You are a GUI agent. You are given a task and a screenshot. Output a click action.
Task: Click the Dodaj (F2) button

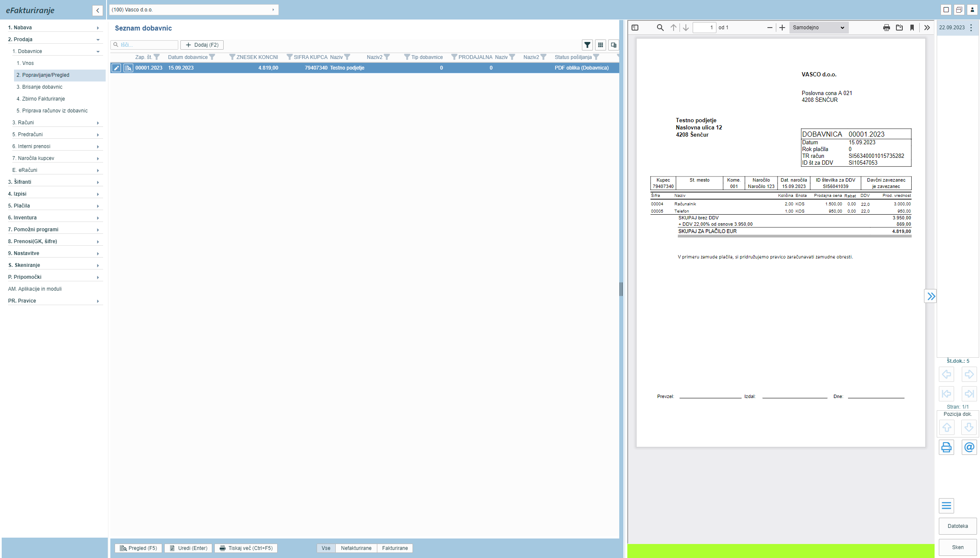pos(202,45)
